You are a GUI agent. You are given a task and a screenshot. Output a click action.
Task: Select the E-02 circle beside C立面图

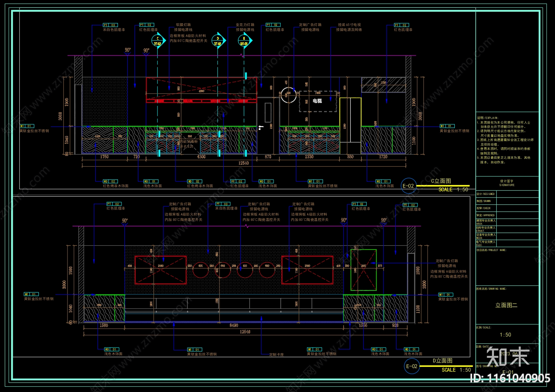click(408, 186)
